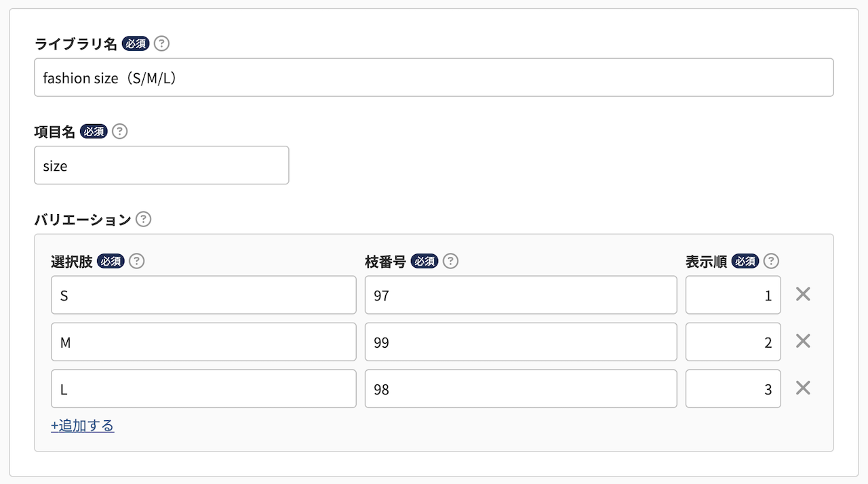Viewport: 868px width, 484px height.
Task: Open help icon beside ライブラリ名 label
Action: [x=161, y=44]
